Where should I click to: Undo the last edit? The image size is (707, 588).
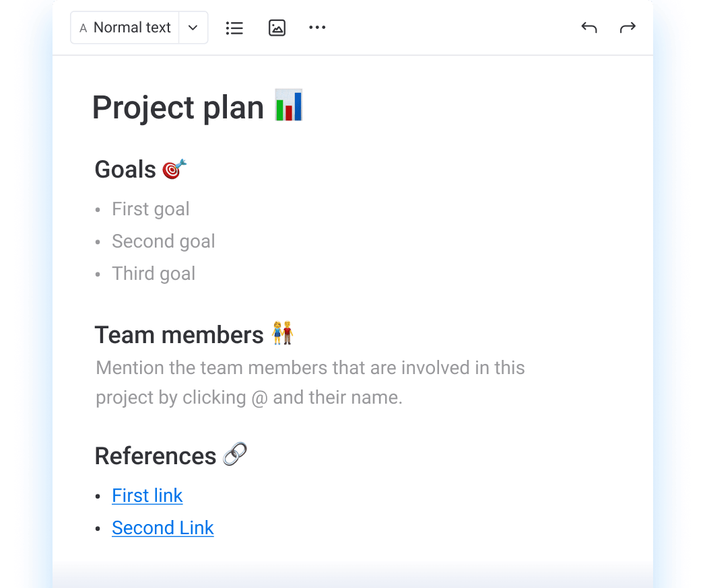coord(589,28)
